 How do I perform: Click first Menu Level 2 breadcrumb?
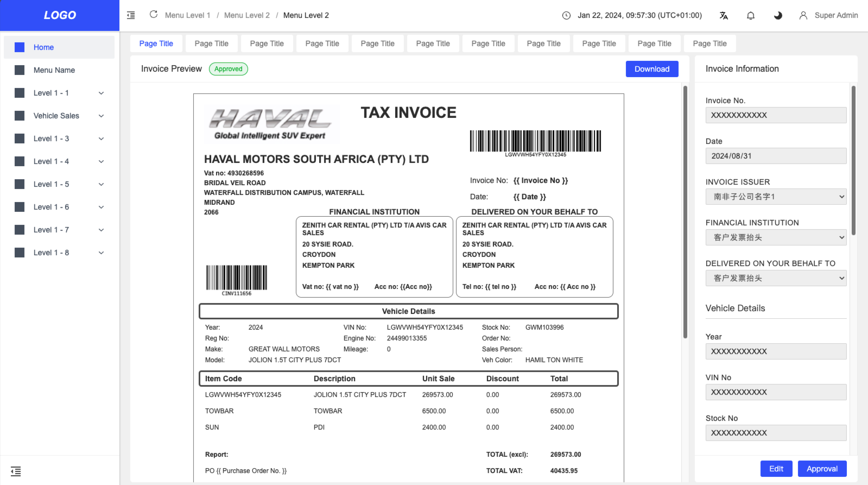[247, 15]
